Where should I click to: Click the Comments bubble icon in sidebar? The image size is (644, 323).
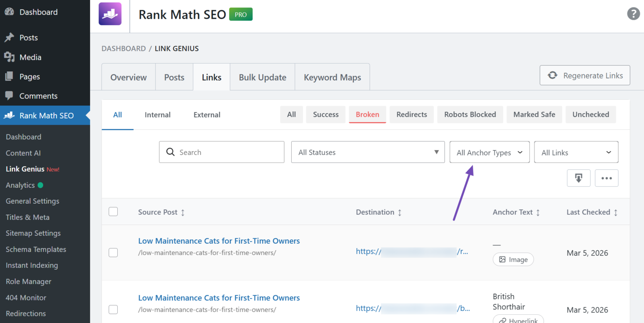[x=9, y=96]
